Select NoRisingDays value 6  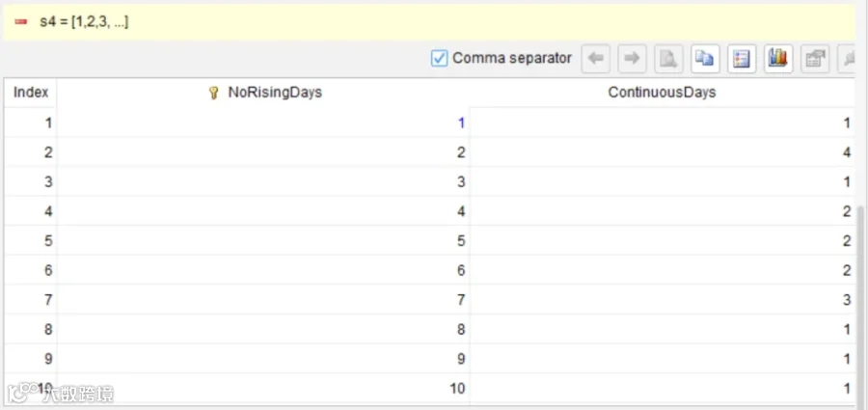(x=263, y=270)
